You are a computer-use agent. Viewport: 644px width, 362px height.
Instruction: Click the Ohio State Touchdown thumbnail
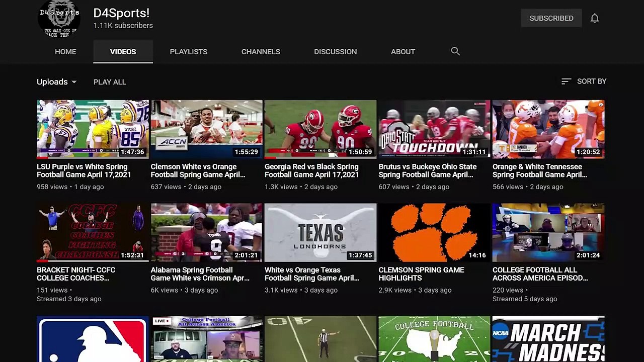coord(435,129)
